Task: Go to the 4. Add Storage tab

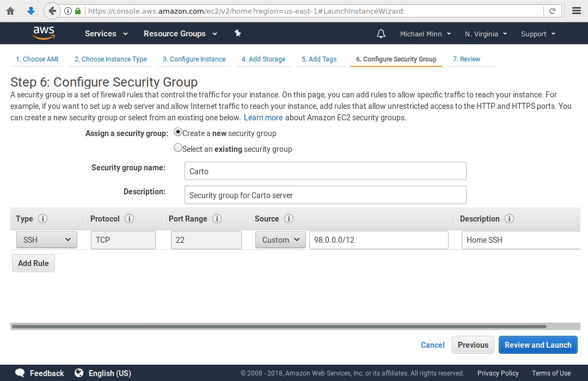Action: point(264,59)
